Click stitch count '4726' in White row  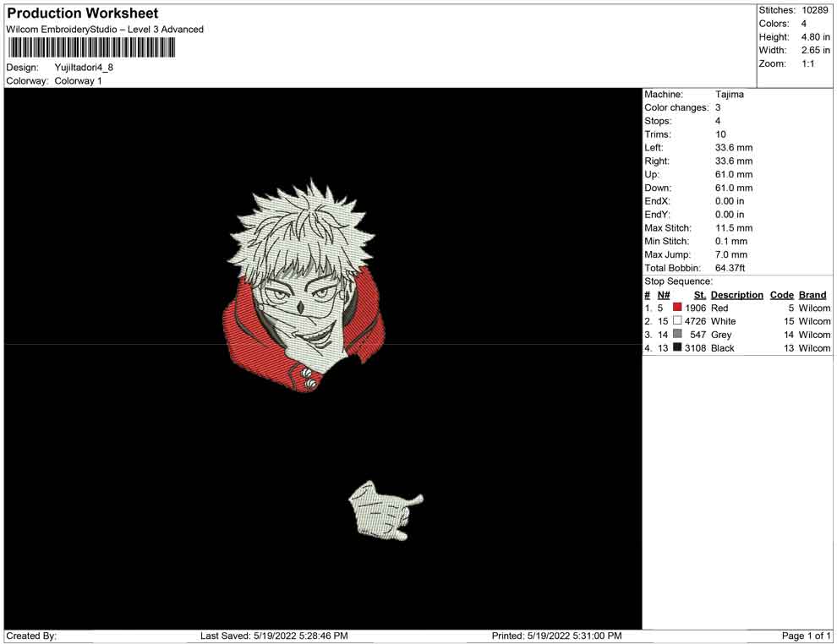(696, 321)
